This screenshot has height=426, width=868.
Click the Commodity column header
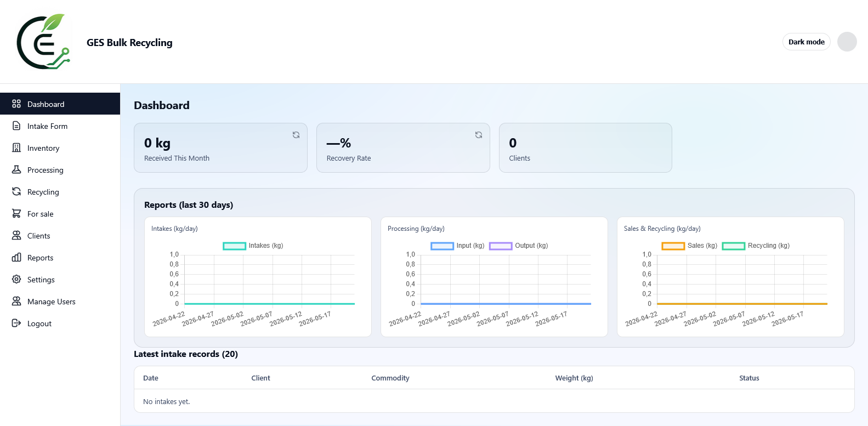point(390,378)
